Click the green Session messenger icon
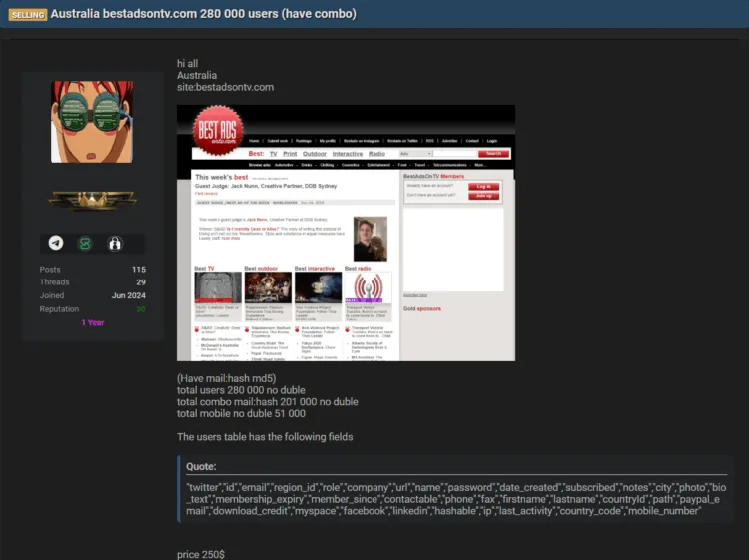The image size is (749, 560). pos(85,244)
